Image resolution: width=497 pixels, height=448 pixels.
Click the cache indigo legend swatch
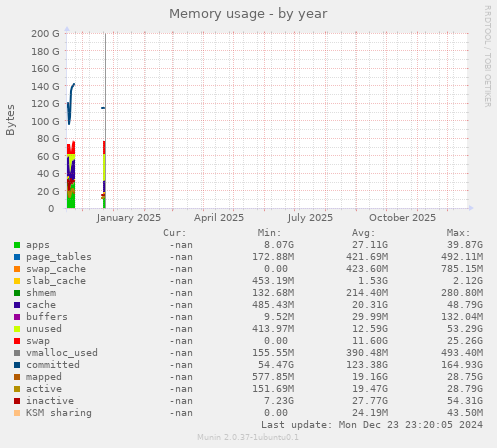point(17,305)
